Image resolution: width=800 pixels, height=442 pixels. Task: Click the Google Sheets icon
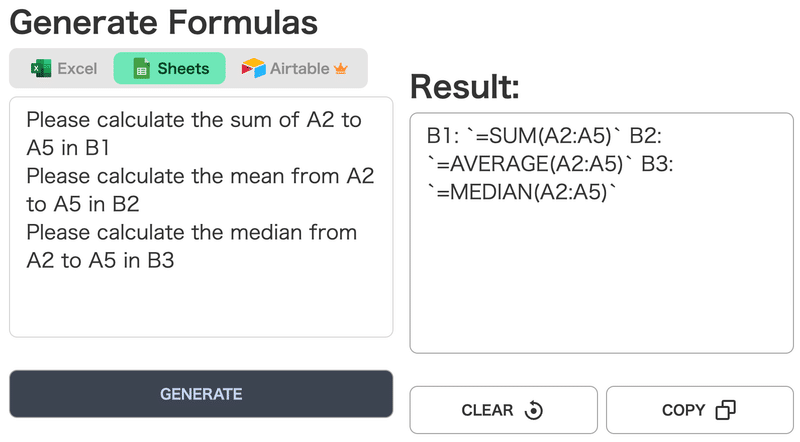coord(141,68)
